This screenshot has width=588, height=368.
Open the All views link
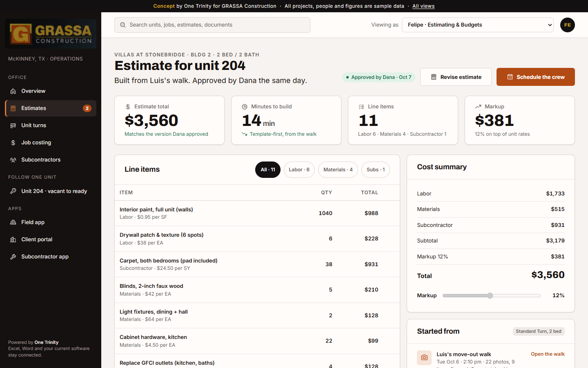(x=423, y=6)
